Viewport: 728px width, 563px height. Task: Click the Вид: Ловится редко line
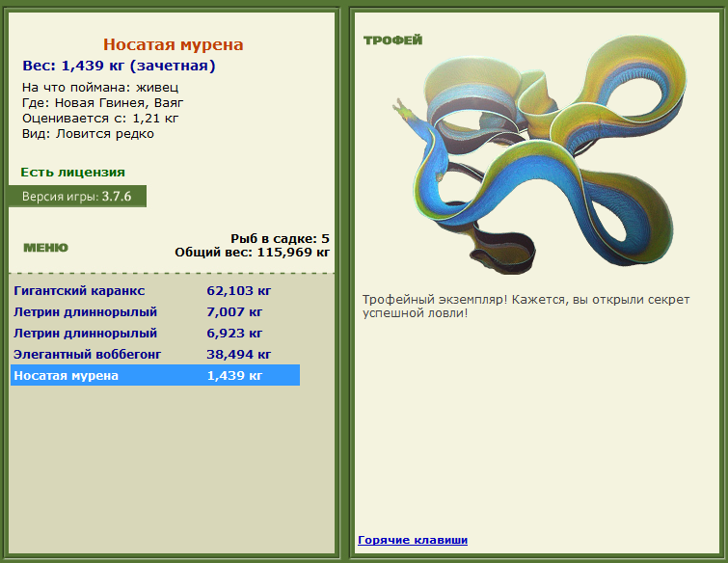(88, 134)
